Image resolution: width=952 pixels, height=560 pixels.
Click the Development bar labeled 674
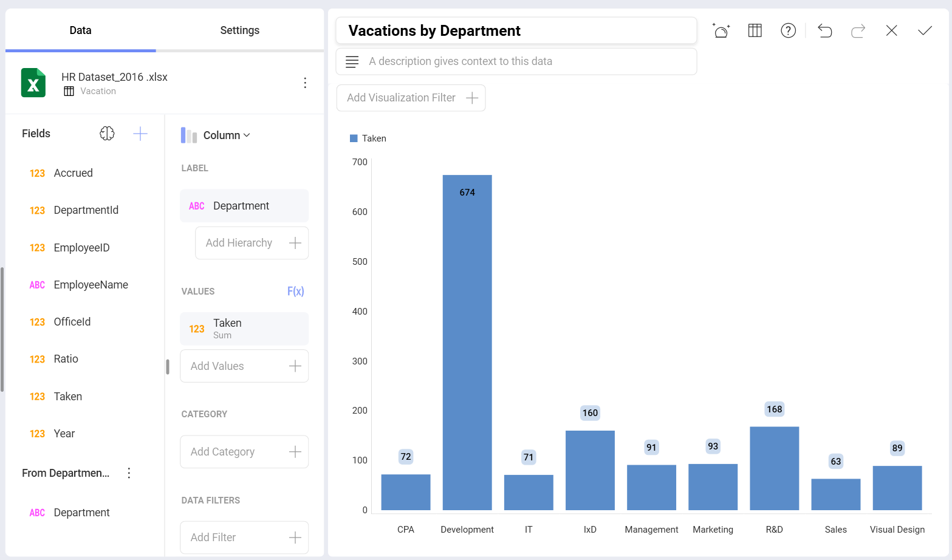click(467, 343)
